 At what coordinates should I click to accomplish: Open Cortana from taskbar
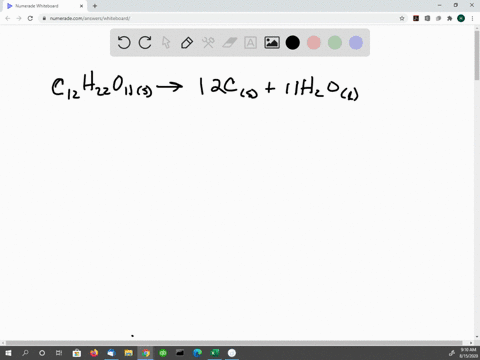42,353
